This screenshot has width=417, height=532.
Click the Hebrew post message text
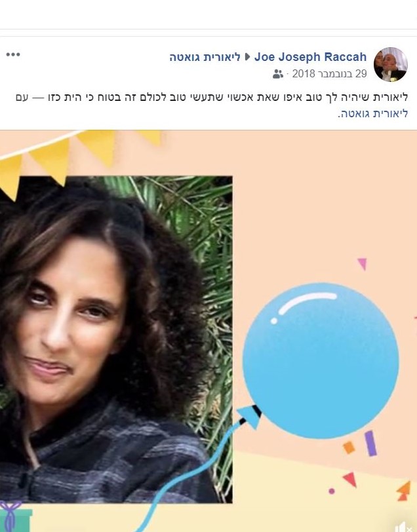tap(212, 105)
